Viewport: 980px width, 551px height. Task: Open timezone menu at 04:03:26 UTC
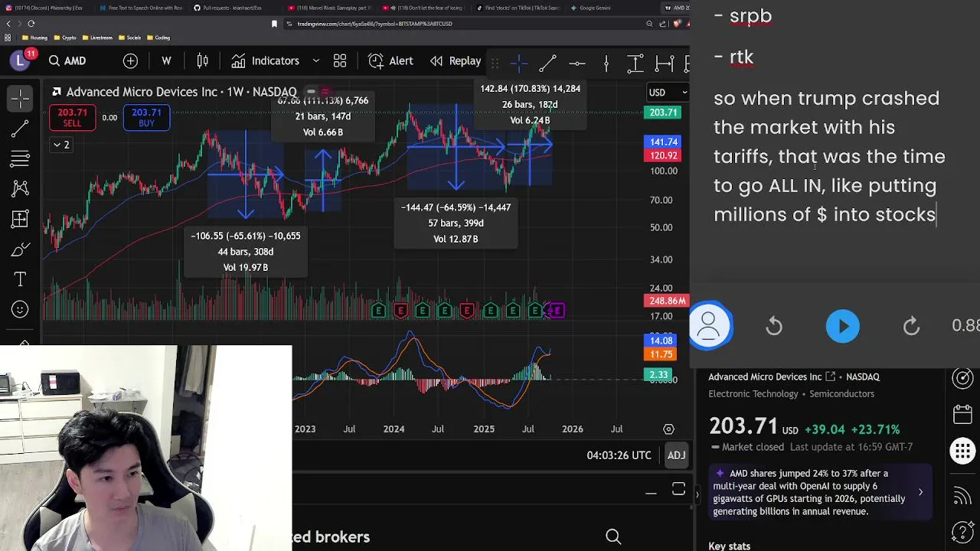point(619,455)
